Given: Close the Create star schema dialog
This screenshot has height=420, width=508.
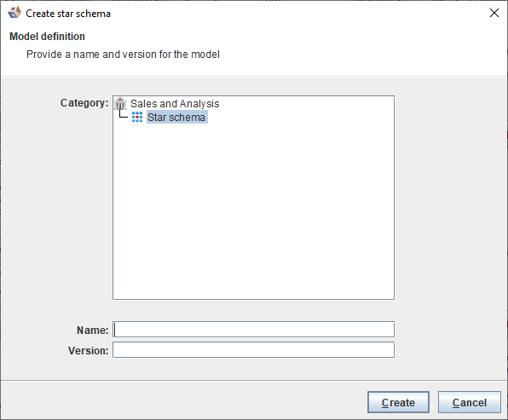Looking at the screenshot, I should [x=494, y=13].
